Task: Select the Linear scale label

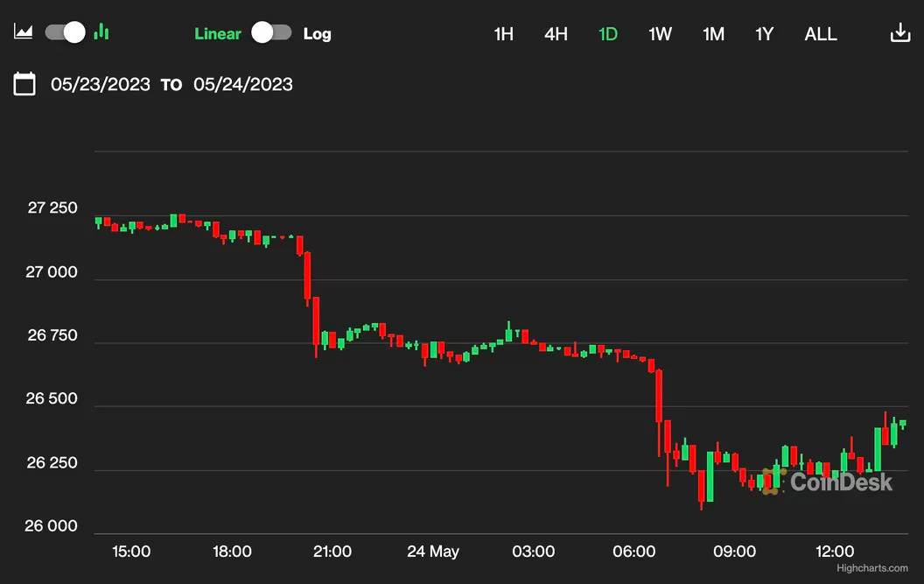Action: [217, 34]
